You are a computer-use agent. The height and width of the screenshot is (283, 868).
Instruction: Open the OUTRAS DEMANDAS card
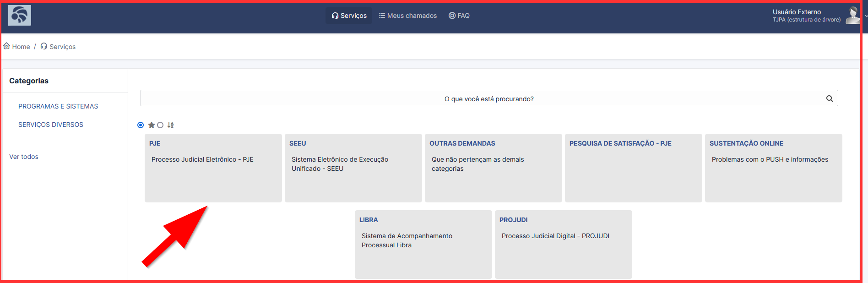click(494, 168)
